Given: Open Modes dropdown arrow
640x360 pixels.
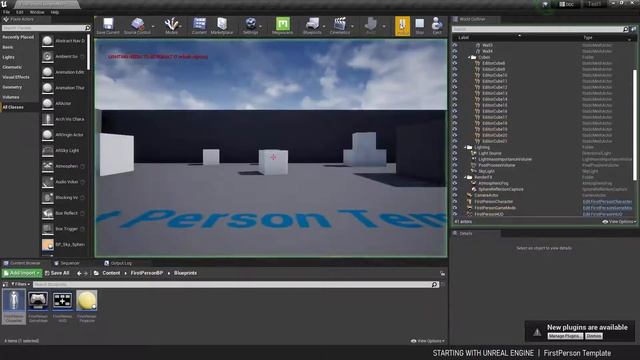Looking at the screenshot, I should (x=181, y=26).
